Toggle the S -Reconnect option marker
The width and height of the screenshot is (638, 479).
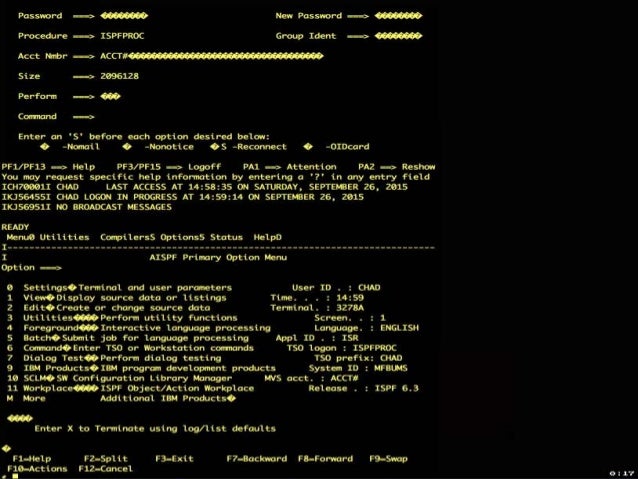(x=215, y=147)
